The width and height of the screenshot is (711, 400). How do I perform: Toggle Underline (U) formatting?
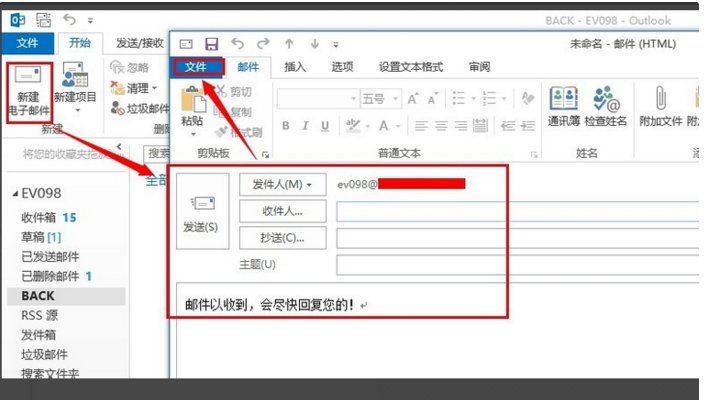[325, 126]
